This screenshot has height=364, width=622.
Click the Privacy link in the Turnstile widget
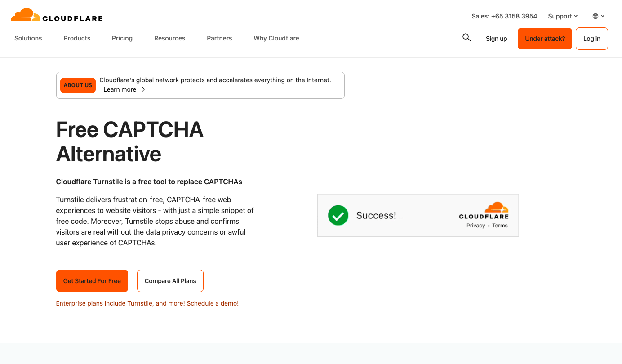tap(475, 225)
